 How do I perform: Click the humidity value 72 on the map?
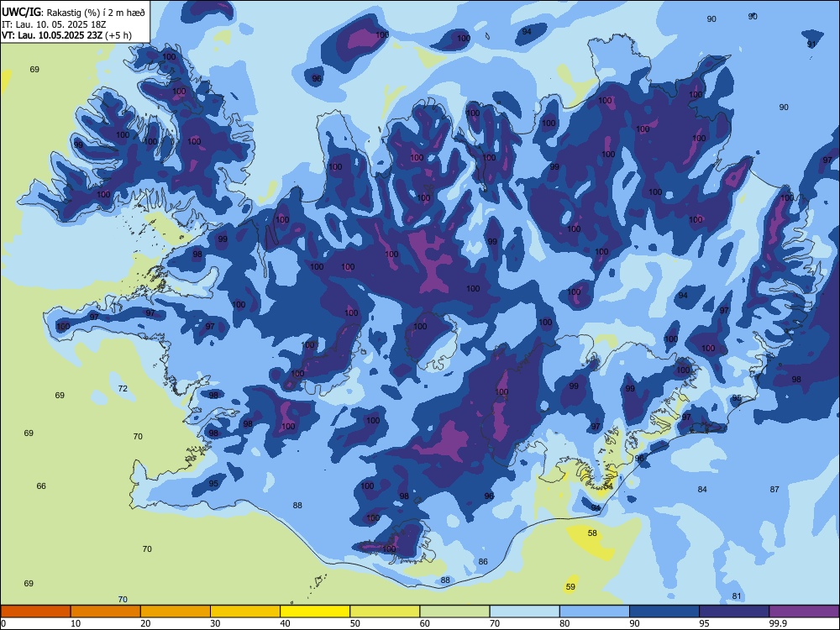click(123, 388)
